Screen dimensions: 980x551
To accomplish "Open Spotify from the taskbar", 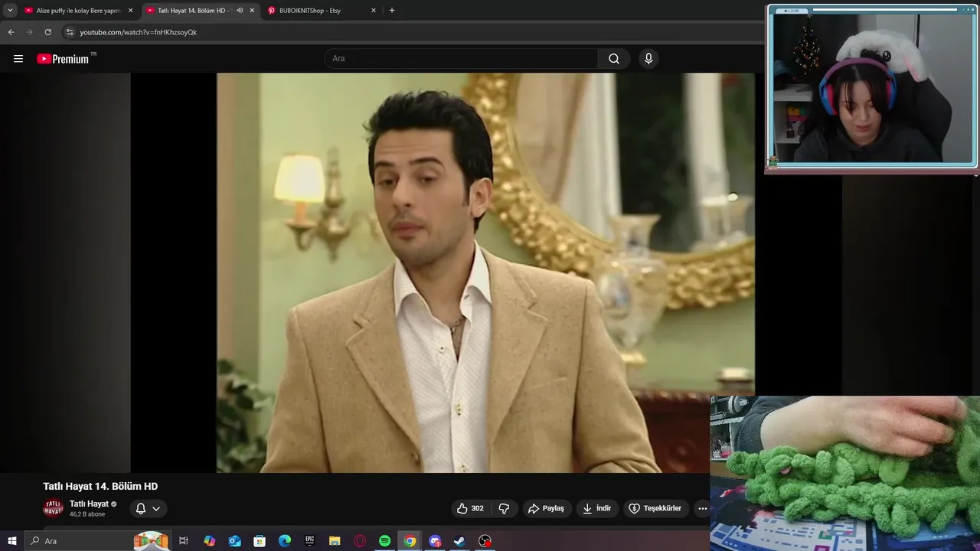I will pos(385,541).
